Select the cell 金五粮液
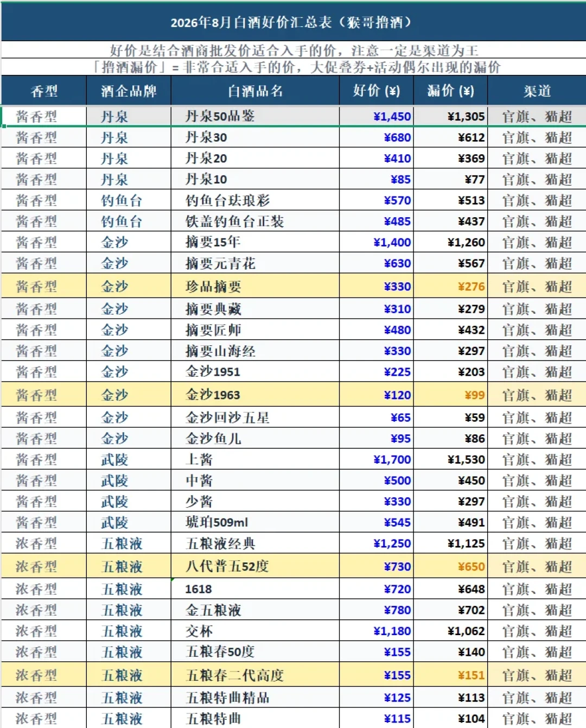The image size is (586, 728). click(x=255, y=610)
